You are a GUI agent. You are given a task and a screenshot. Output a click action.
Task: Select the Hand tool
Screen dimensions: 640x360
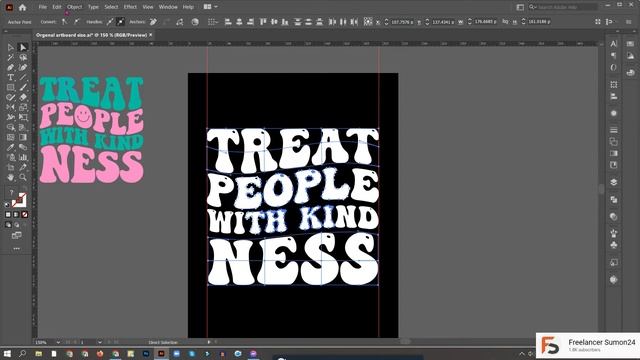pos(11,178)
